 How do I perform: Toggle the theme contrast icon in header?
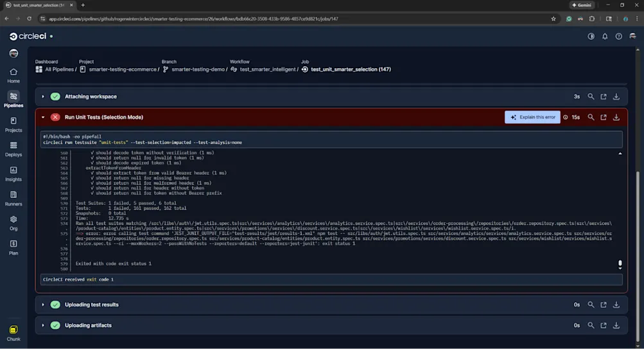click(x=591, y=36)
